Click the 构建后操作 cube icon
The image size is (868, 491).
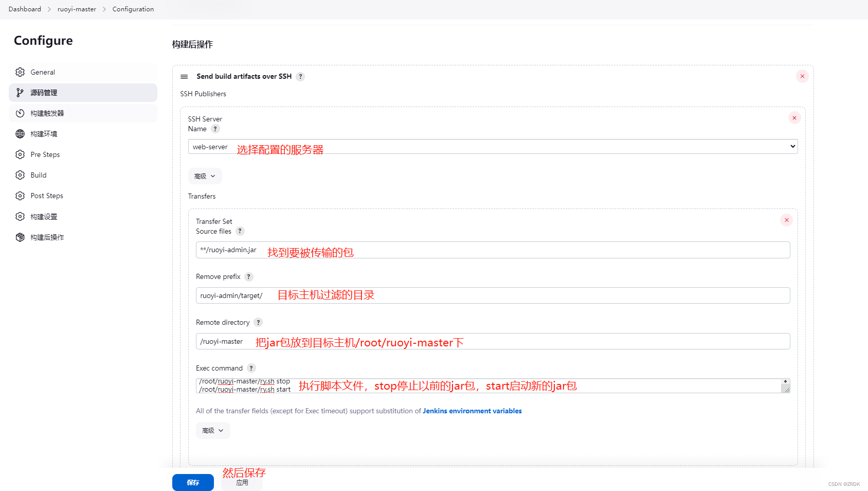[x=20, y=237]
